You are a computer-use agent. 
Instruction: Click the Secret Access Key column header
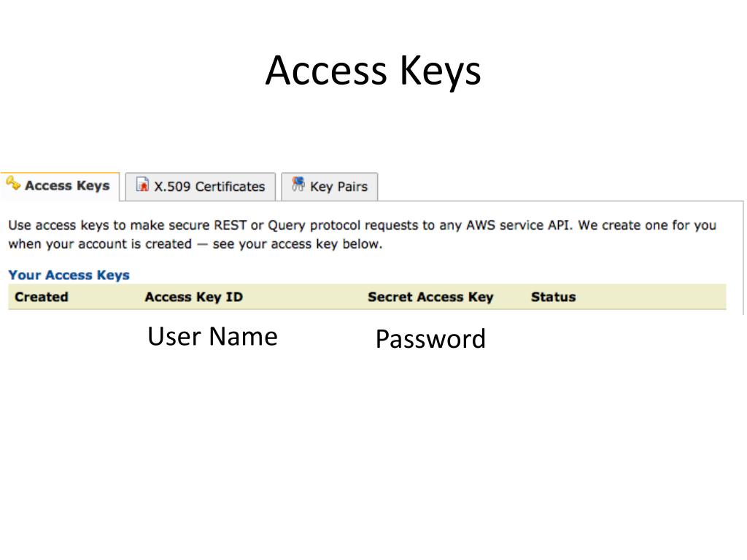click(430, 297)
